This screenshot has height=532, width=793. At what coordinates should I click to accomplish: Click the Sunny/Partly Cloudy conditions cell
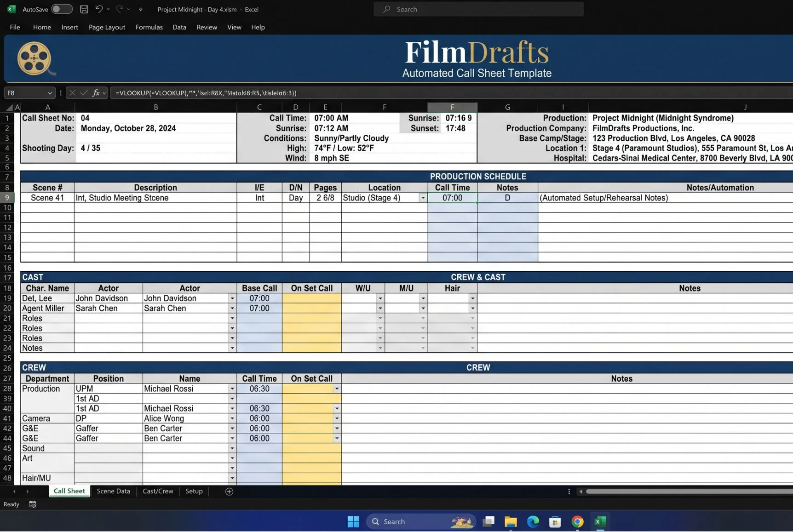(x=393, y=138)
